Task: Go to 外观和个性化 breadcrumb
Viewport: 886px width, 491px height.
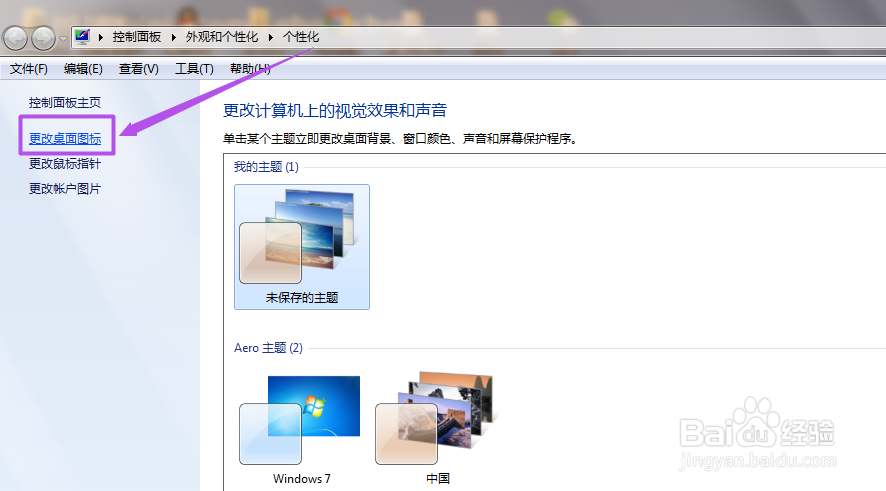Action: (x=222, y=37)
